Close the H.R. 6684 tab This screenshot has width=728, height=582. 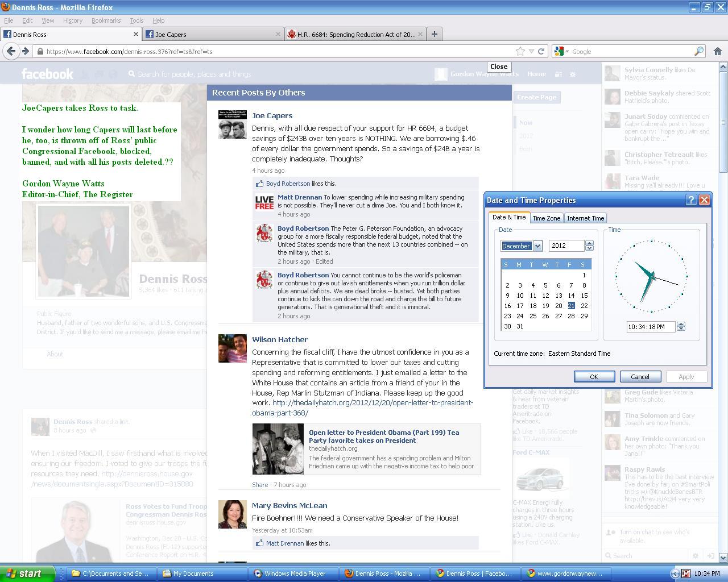tap(420, 34)
